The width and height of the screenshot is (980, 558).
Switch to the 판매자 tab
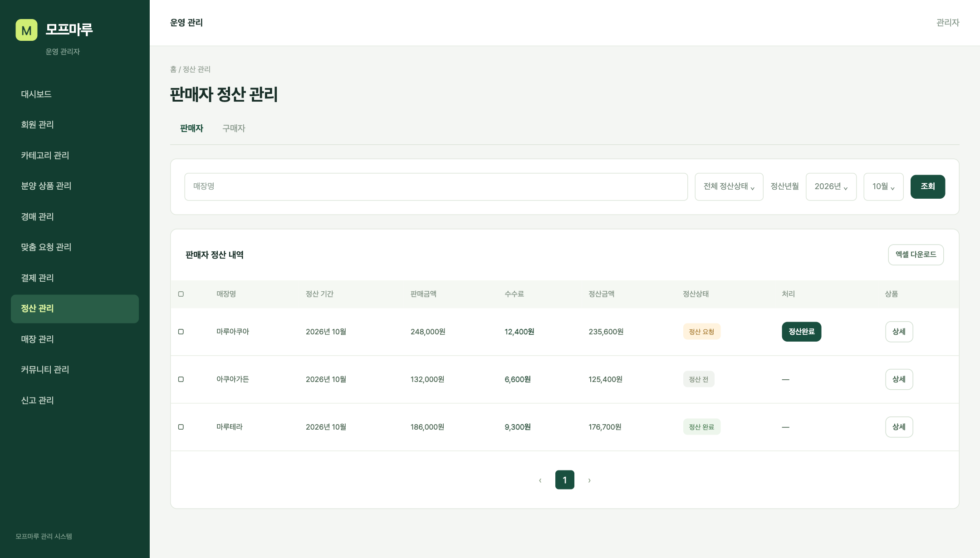click(x=191, y=128)
